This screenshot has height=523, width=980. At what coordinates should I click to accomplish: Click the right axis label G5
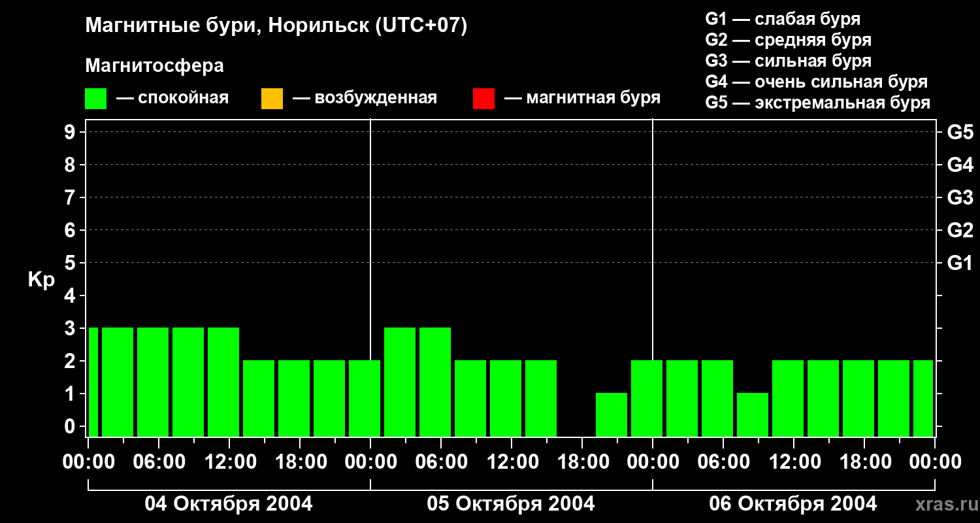[960, 132]
